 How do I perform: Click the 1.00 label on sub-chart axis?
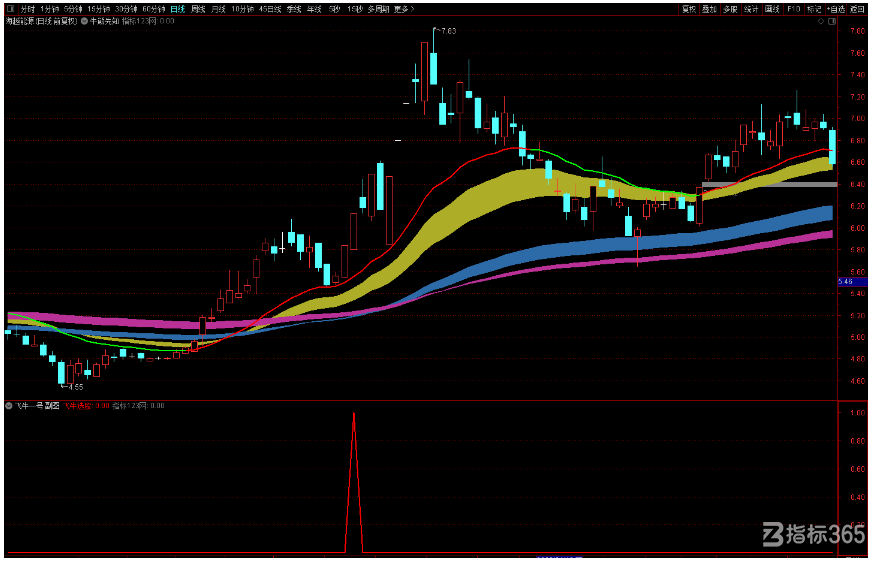pyautogui.click(x=857, y=413)
